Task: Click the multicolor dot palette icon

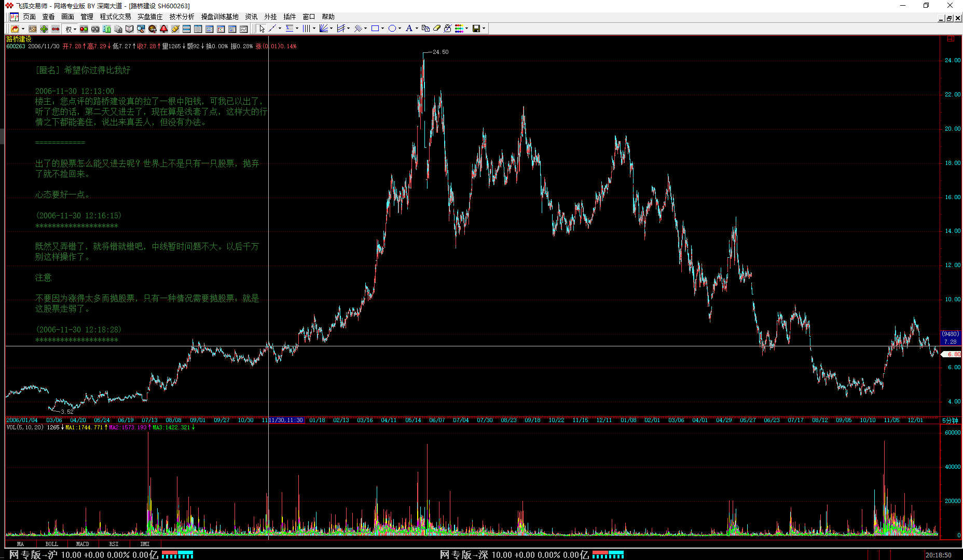Action: click(x=459, y=29)
